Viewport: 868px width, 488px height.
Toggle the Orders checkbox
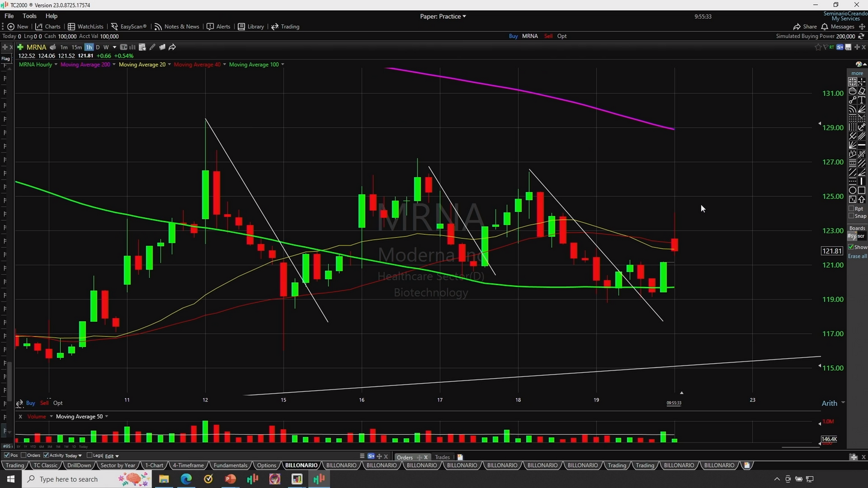tap(23, 456)
